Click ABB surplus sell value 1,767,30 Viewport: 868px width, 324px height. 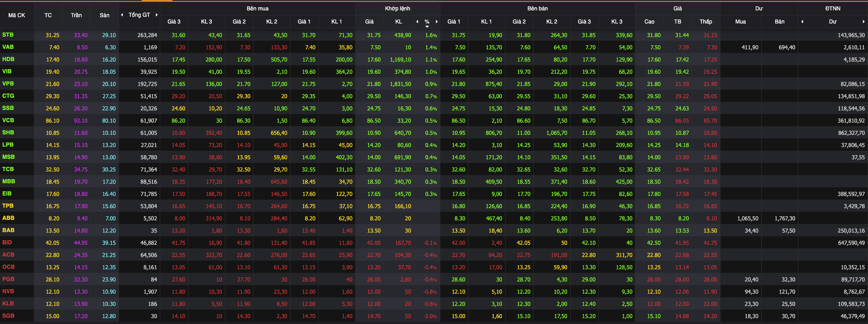tap(785, 219)
